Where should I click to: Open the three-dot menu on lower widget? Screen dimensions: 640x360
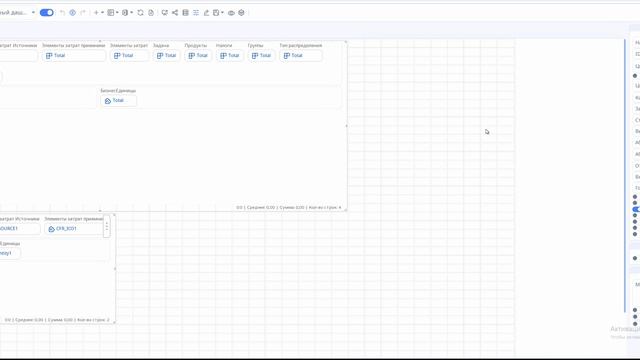(107, 226)
